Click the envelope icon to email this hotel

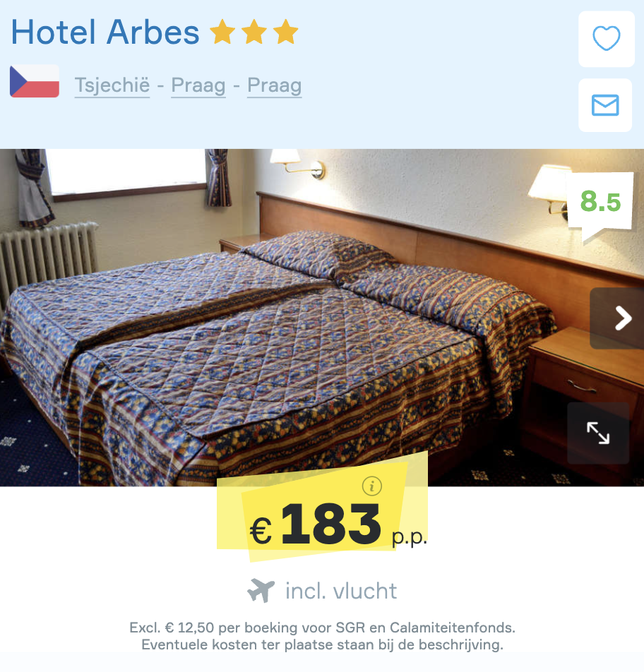[605, 105]
